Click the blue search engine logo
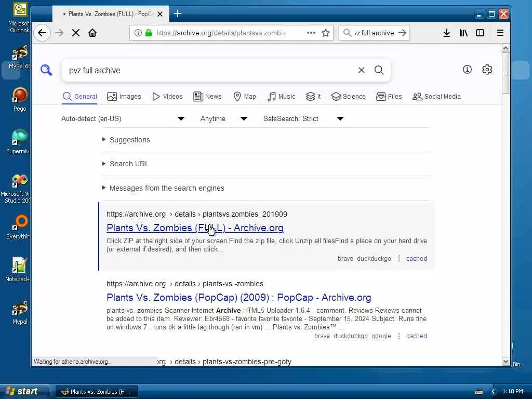 (x=46, y=70)
